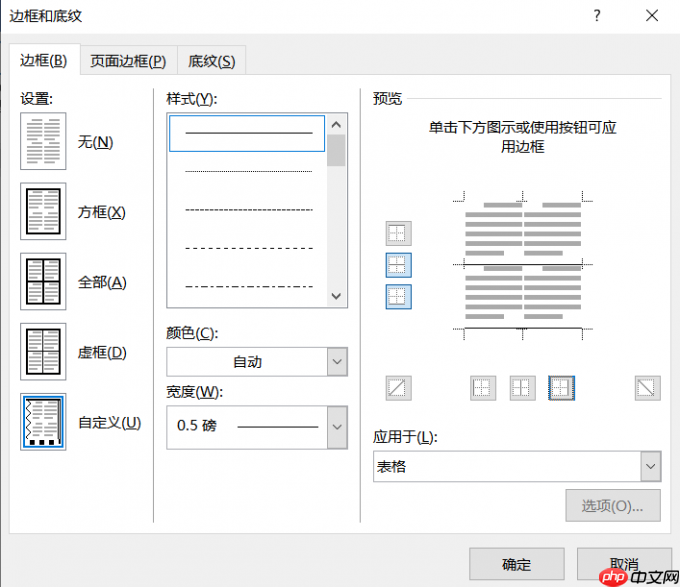Expand the width dropdown arrow
This screenshot has width=680, height=587.
tap(337, 427)
